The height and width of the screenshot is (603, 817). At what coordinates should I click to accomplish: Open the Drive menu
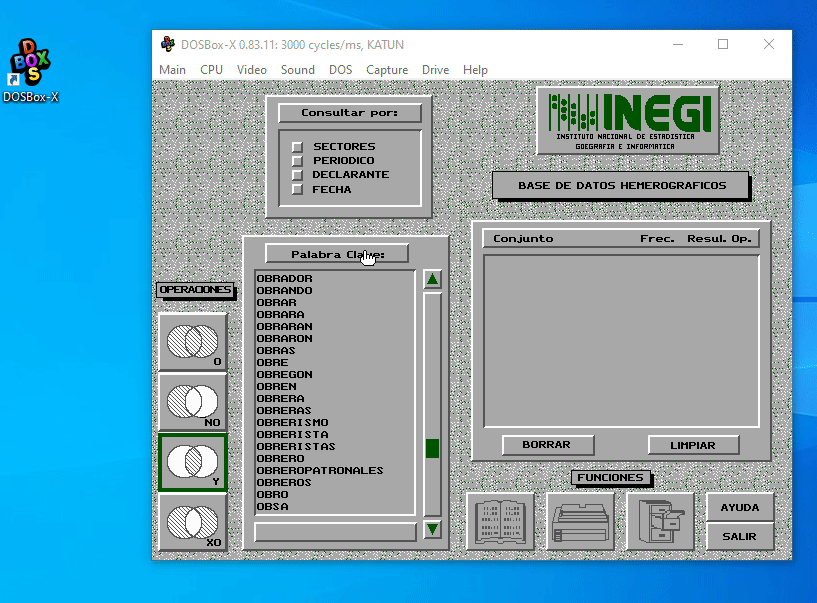(436, 70)
